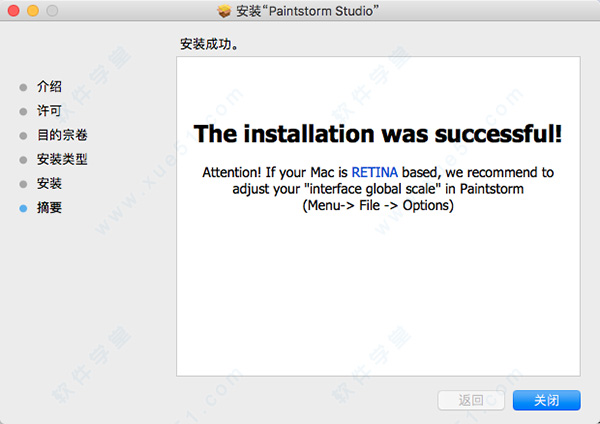The width and height of the screenshot is (600, 424).
Task: Click the 'interface global scale' text line
Action: coord(378,189)
